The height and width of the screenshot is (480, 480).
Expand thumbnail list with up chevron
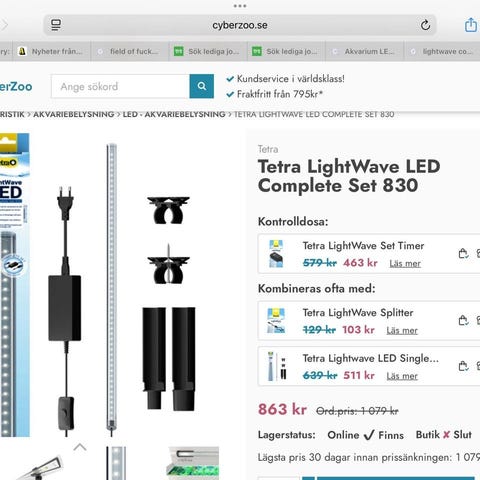(x=80, y=447)
